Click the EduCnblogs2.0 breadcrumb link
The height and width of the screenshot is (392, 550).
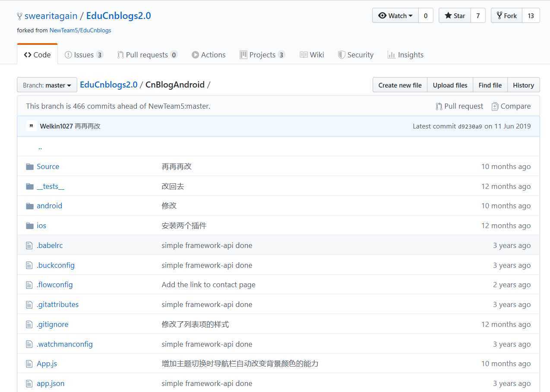[109, 85]
